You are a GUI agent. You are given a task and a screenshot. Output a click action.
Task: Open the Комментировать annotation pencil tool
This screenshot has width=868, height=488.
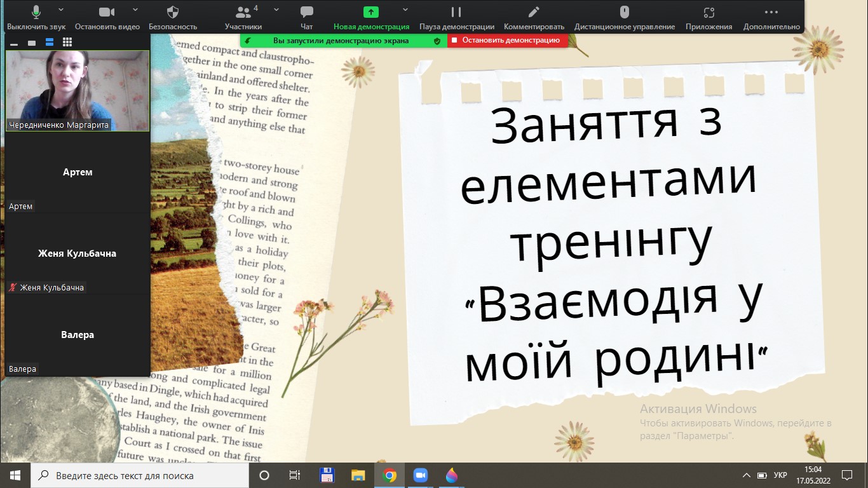pos(534,17)
